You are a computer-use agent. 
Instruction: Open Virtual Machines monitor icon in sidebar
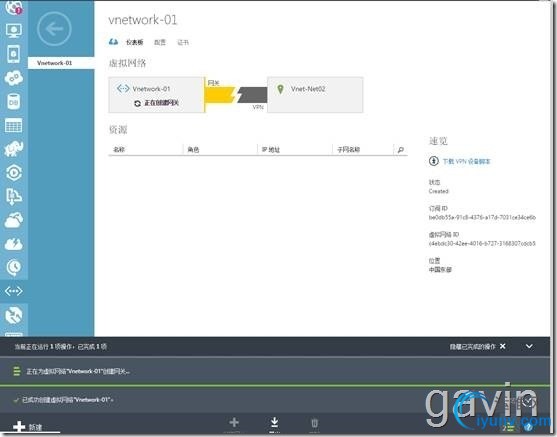coord(13,31)
